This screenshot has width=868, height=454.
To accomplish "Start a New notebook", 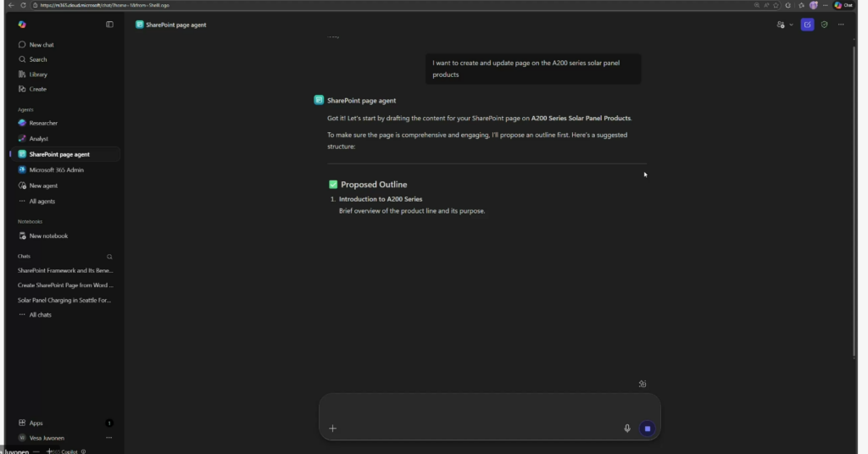I will click(x=48, y=236).
